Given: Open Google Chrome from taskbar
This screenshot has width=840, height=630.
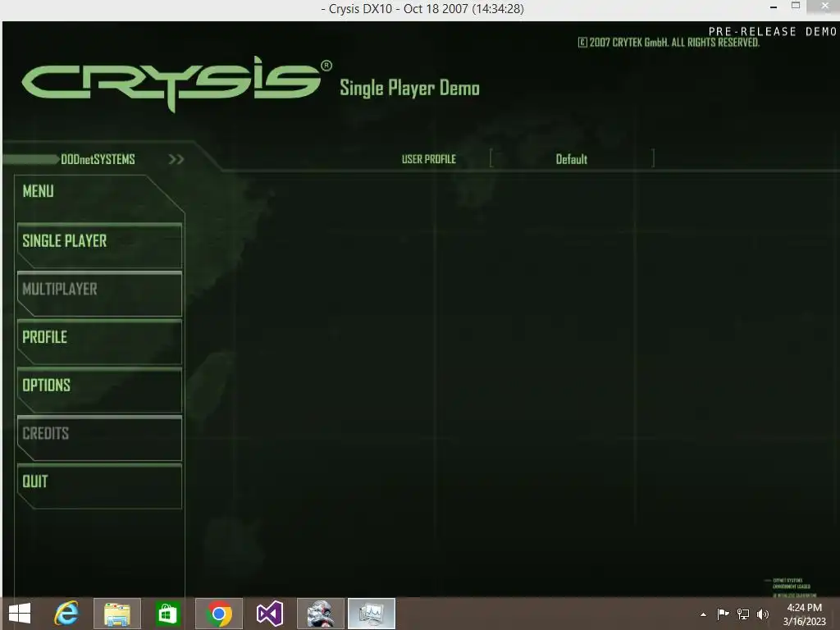Looking at the screenshot, I should coord(218,614).
